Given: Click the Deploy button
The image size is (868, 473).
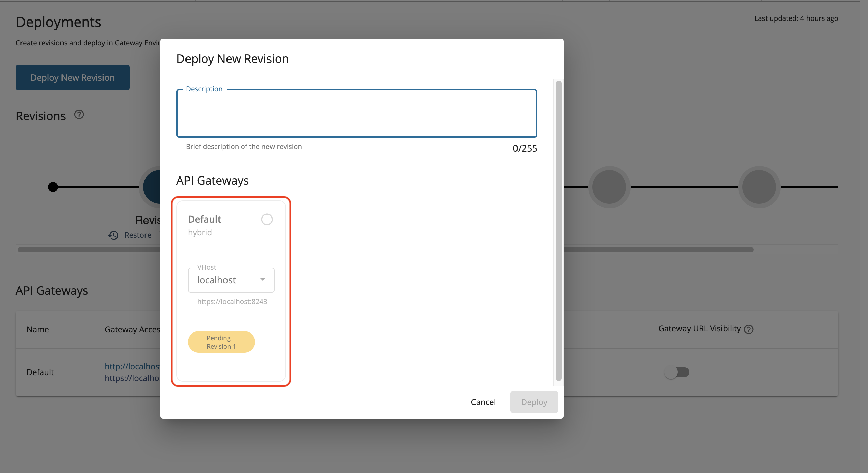Looking at the screenshot, I should pyautogui.click(x=534, y=401).
